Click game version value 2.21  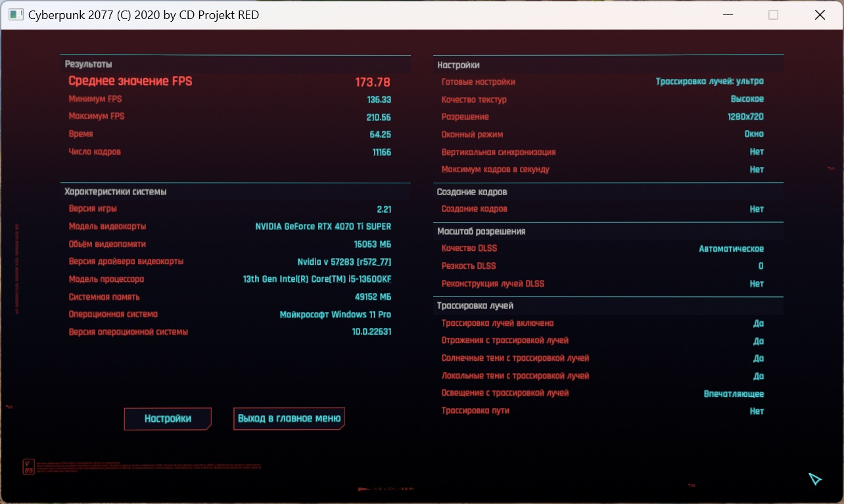click(x=384, y=209)
